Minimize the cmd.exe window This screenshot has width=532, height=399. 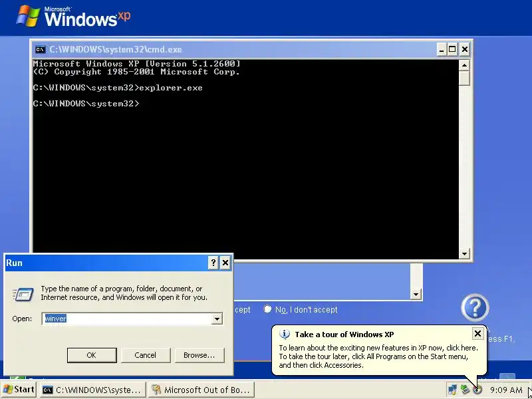coord(441,49)
